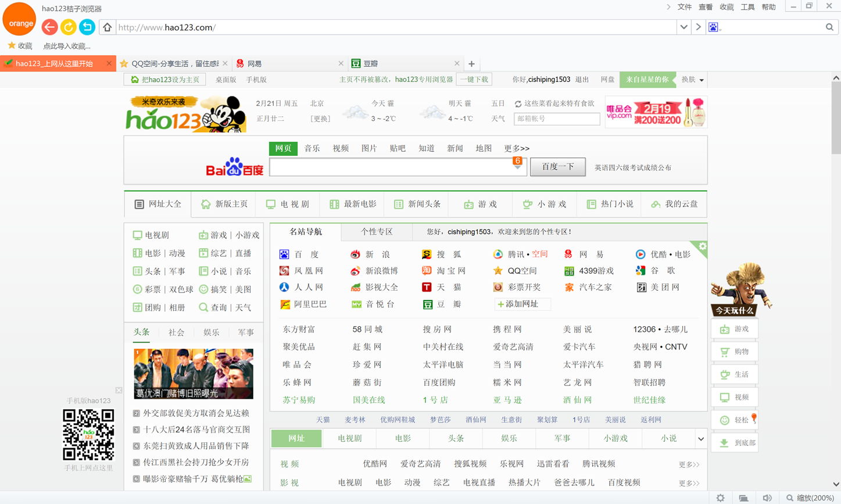The width and height of the screenshot is (841, 504).
Task: Expand the address bar history dropdown arrow
Action: click(x=683, y=27)
